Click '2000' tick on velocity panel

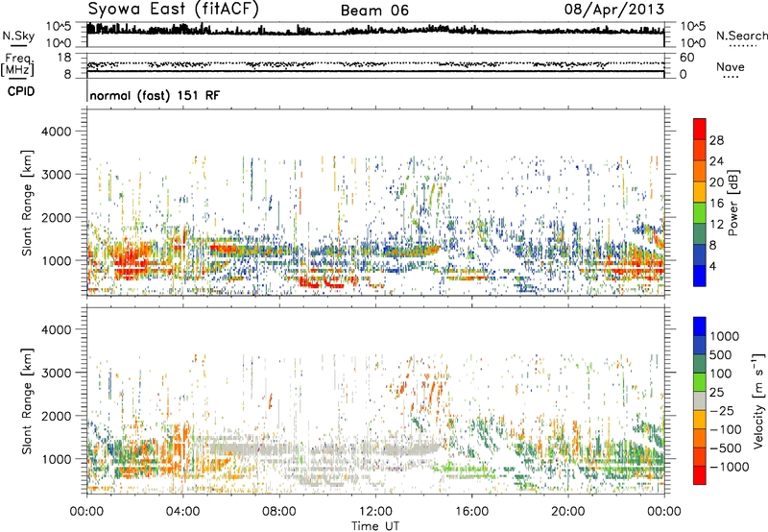coord(57,416)
